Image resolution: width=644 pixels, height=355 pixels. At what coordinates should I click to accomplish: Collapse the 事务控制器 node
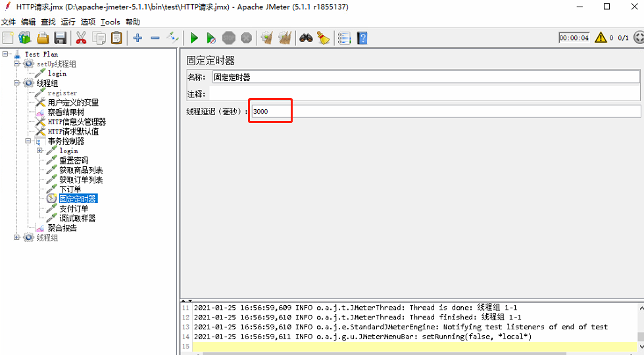pyautogui.click(x=28, y=141)
